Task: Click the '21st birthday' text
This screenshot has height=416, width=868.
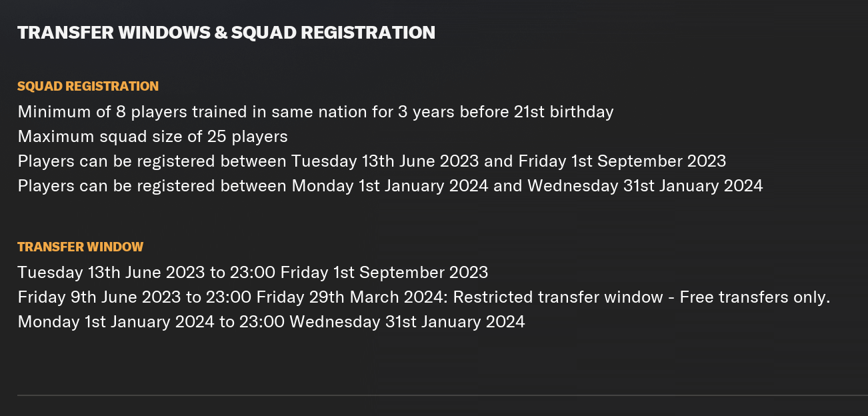Action: [x=563, y=111]
